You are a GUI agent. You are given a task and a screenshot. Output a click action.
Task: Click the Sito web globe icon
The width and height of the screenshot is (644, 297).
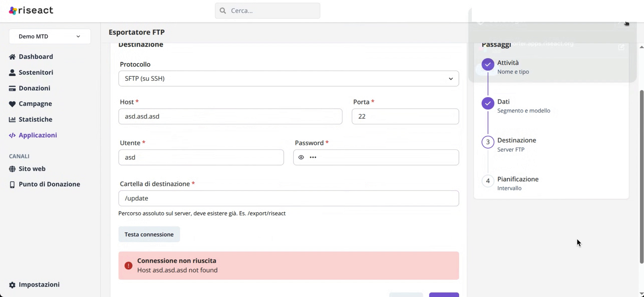[x=12, y=169]
